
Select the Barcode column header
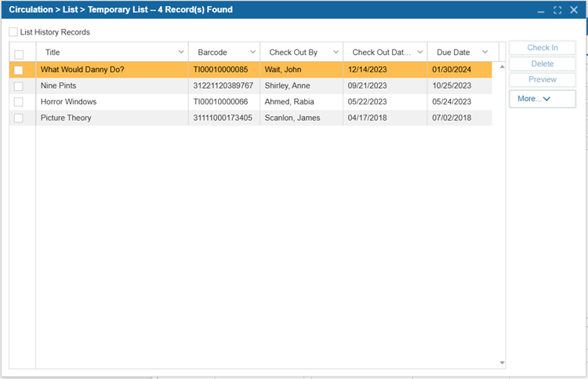coord(224,52)
